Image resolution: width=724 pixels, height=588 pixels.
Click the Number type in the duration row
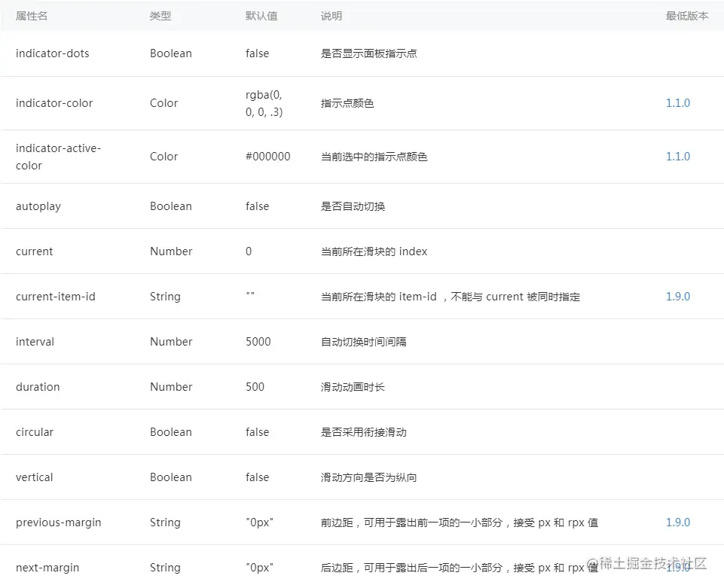(x=171, y=387)
